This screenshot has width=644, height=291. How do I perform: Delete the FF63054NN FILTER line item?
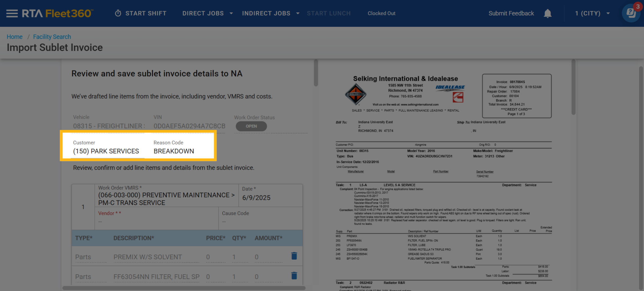(294, 276)
